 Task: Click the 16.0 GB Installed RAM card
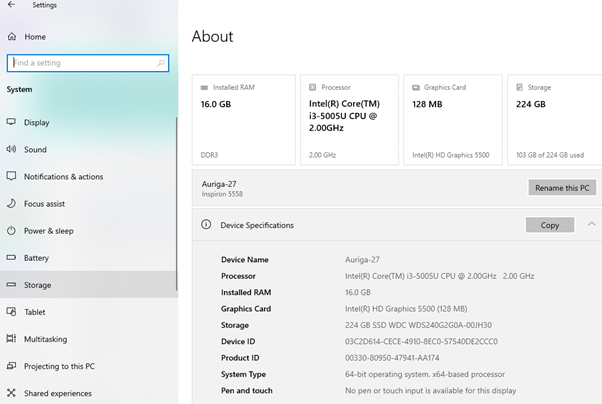[x=244, y=120]
